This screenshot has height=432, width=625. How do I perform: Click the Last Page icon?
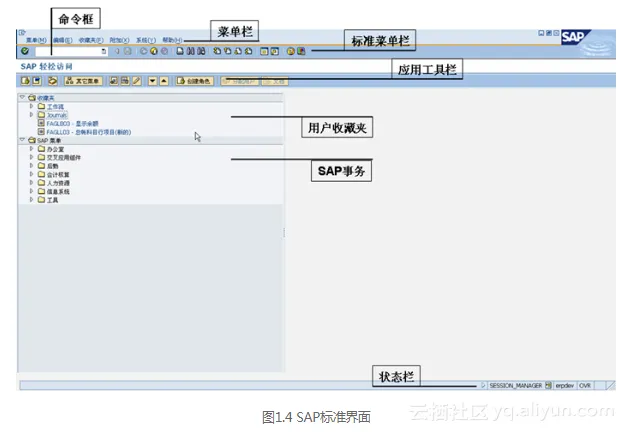(x=248, y=51)
